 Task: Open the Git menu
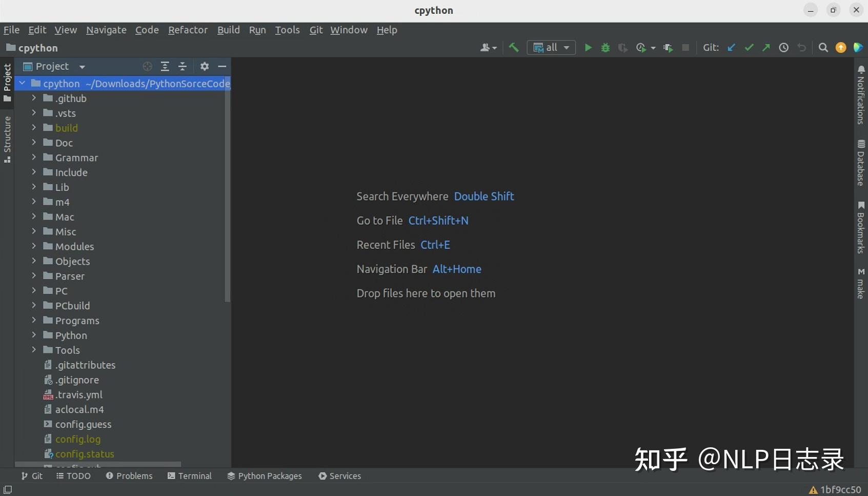click(x=316, y=30)
